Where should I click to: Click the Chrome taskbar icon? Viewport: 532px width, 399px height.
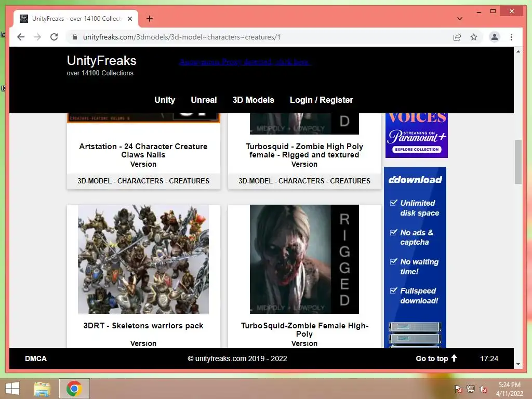(x=74, y=389)
